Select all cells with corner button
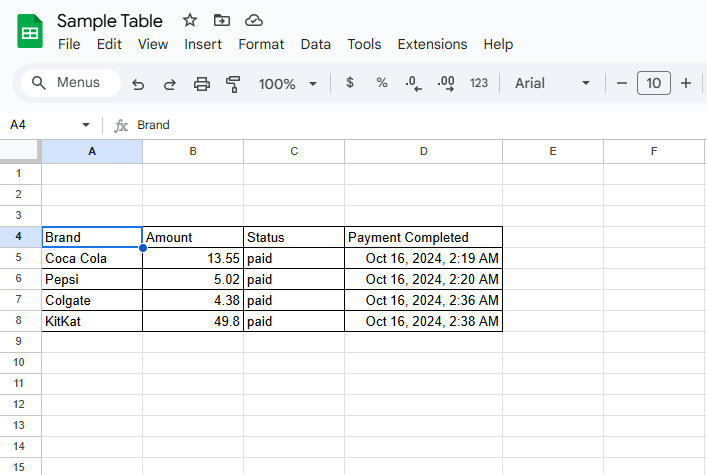 (x=20, y=151)
